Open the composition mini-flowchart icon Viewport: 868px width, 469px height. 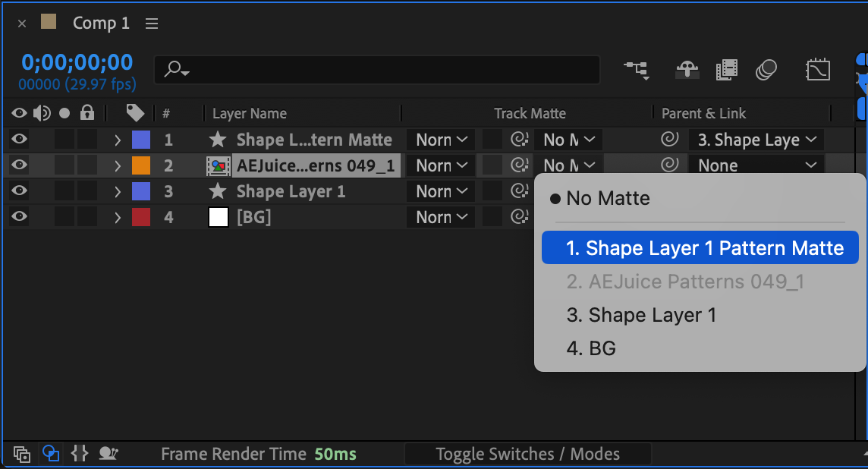click(636, 70)
